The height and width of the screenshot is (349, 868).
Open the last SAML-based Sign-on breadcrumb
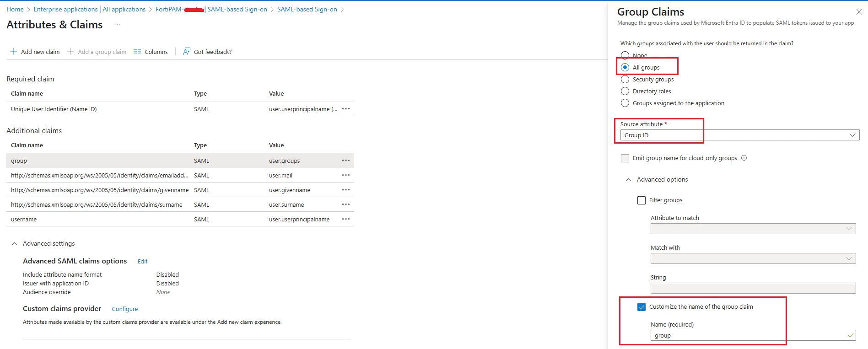coord(307,9)
